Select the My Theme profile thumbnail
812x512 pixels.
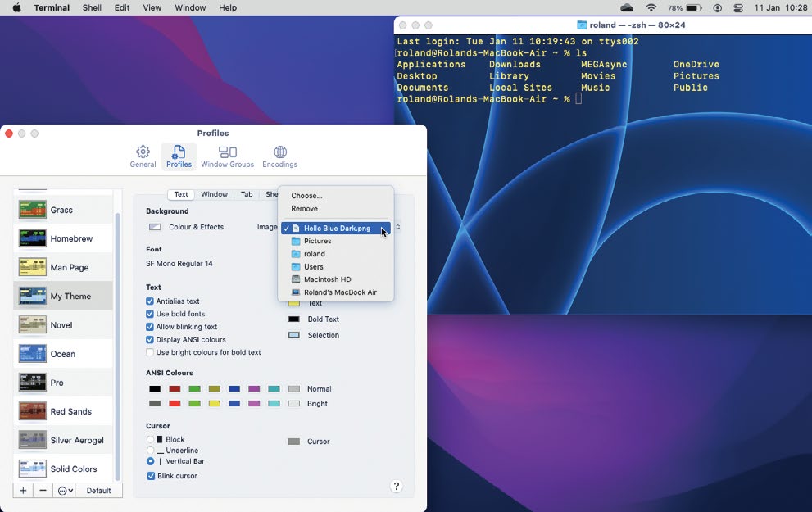point(32,296)
